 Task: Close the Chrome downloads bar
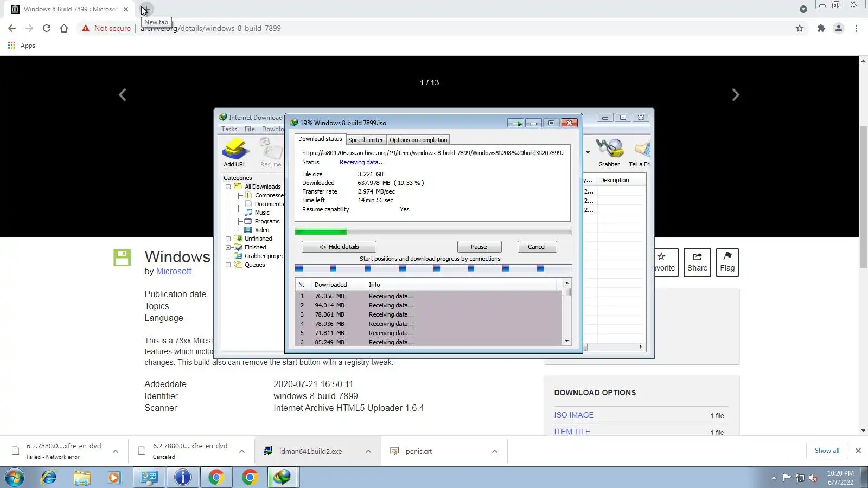[x=858, y=451]
